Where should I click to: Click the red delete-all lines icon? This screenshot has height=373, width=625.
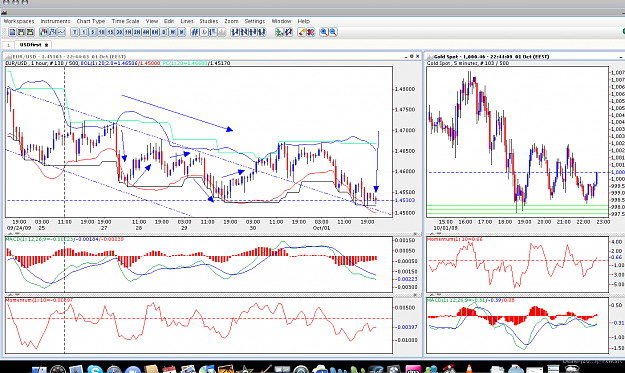pos(311,32)
